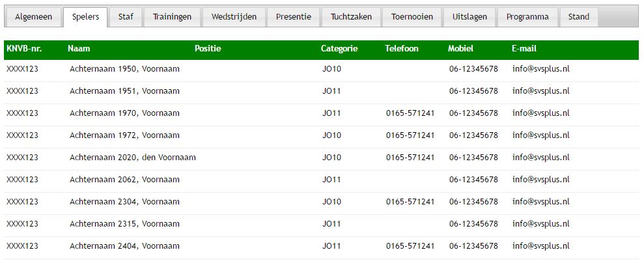The height and width of the screenshot is (265, 644).
Task: Sort by the Naam column header
Action: pyautogui.click(x=79, y=49)
